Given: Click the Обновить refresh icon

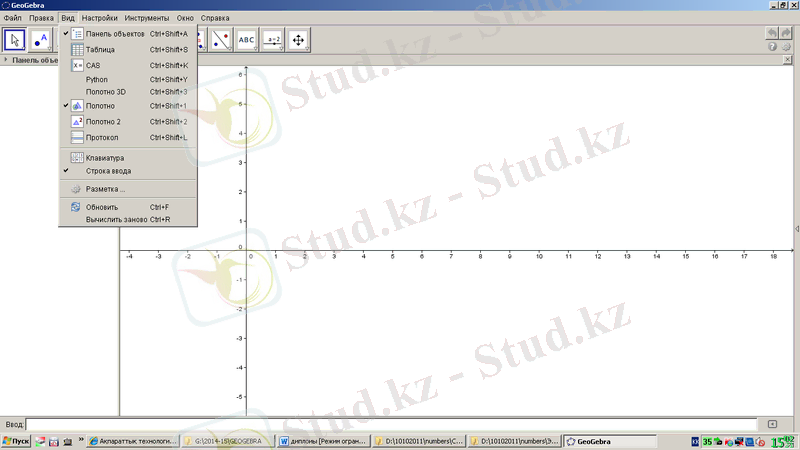Looking at the screenshot, I should pyautogui.click(x=76, y=207).
